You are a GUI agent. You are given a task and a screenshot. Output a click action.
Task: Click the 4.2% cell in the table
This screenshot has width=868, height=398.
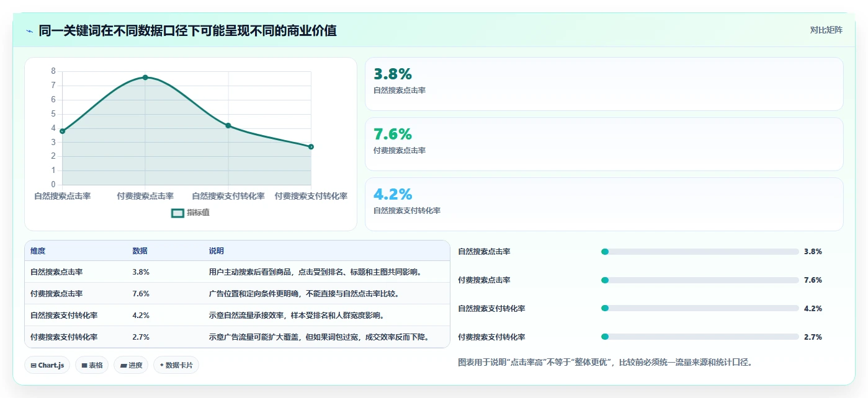tap(141, 315)
